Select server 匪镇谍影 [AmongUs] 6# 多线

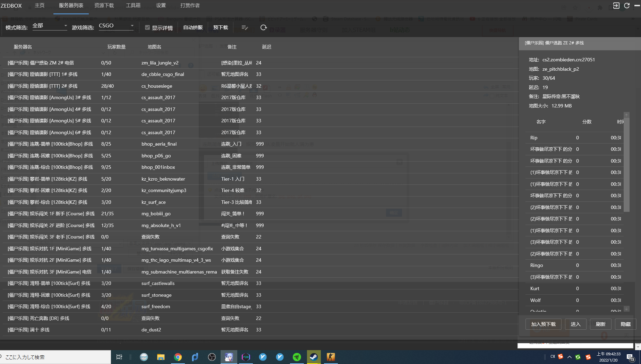260,132
